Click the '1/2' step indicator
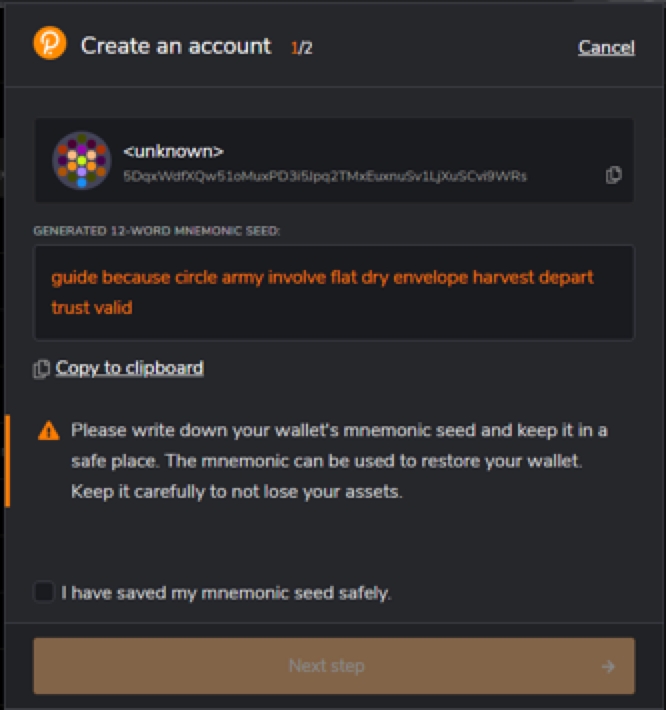The width and height of the screenshot is (666, 710). tap(302, 47)
